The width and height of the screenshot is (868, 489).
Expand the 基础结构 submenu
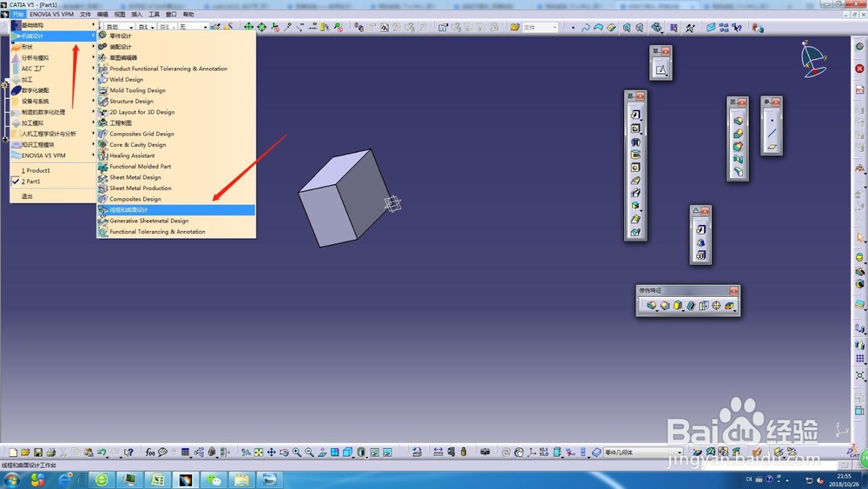(x=53, y=25)
